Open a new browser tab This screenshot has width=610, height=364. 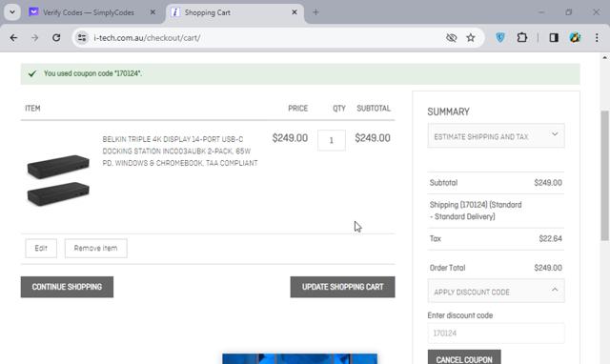pos(315,12)
